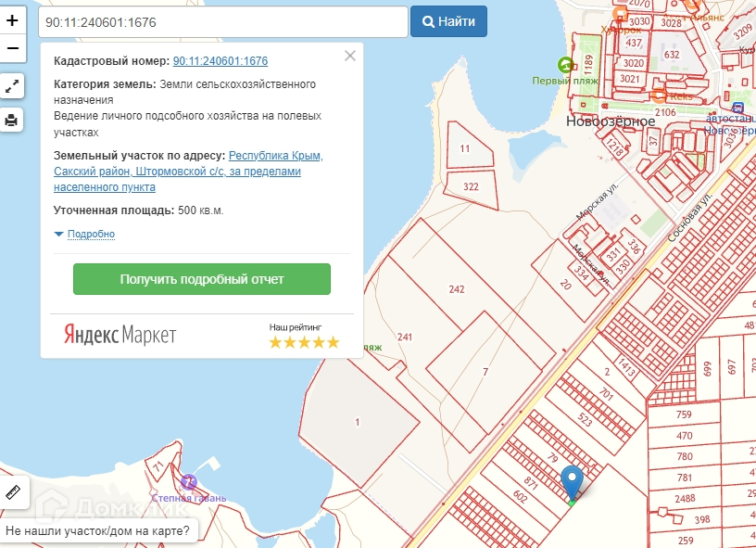Zoom out the map with minus button
This screenshot has height=548, width=756.
click(x=12, y=48)
